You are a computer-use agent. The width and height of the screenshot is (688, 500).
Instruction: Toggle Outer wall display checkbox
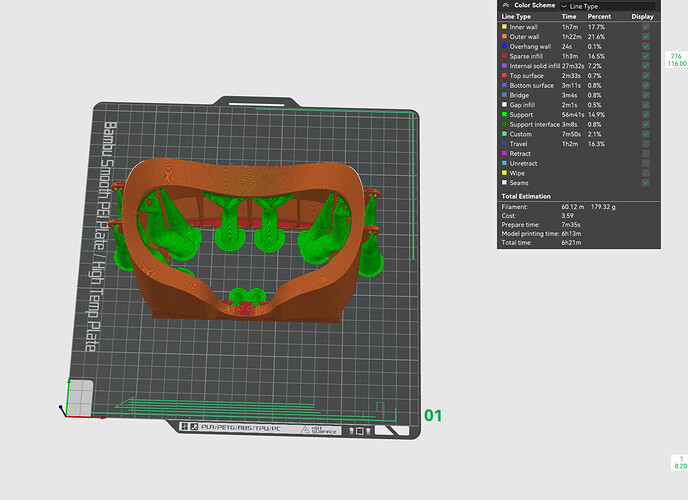click(645, 37)
